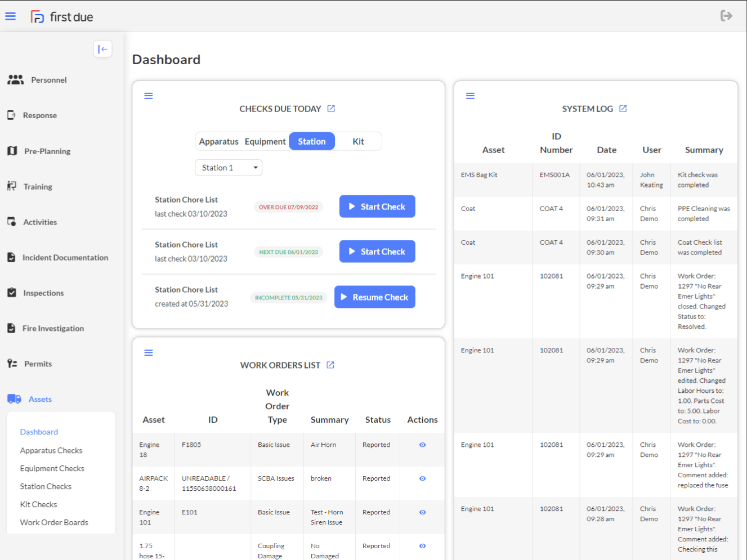Open Apparatus Checks submenu item
The image size is (747, 560).
point(51,450)
